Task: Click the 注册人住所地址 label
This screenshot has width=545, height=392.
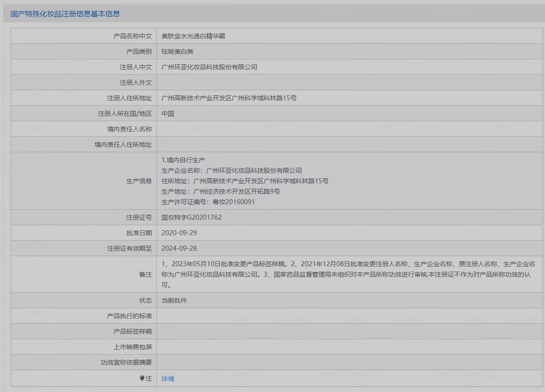Action: pos(130,98)
